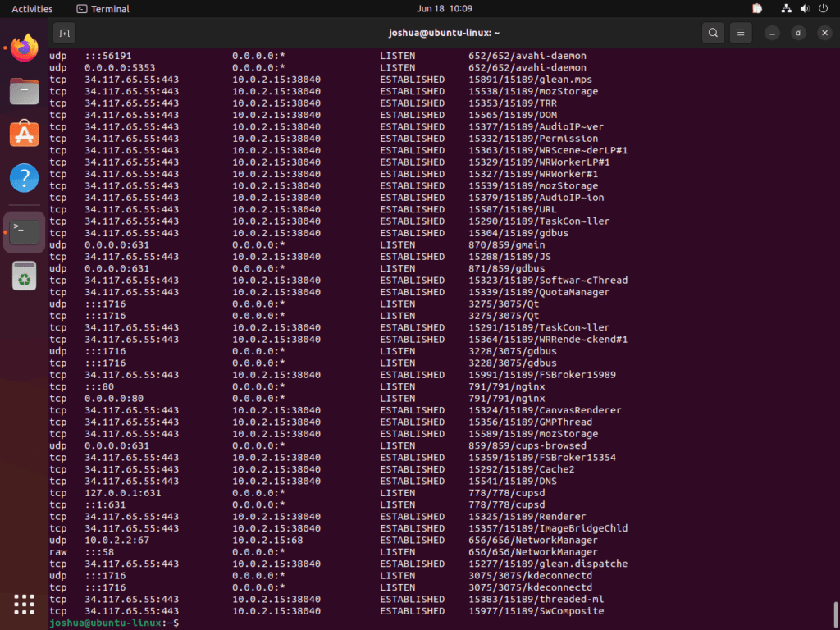Open the Show Applications grid
Image resolution: width=840 pixels, height=630 pixels.
click(24, 605)
